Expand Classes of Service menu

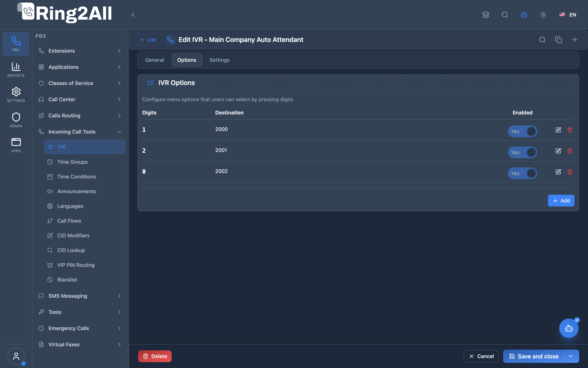point(80,83)
